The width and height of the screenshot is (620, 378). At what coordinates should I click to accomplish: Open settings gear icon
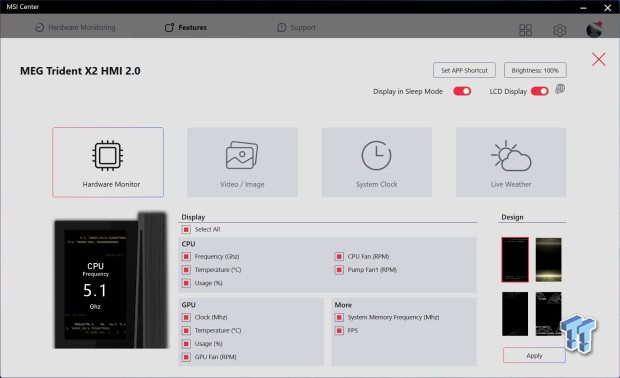[x=560, y=30]
